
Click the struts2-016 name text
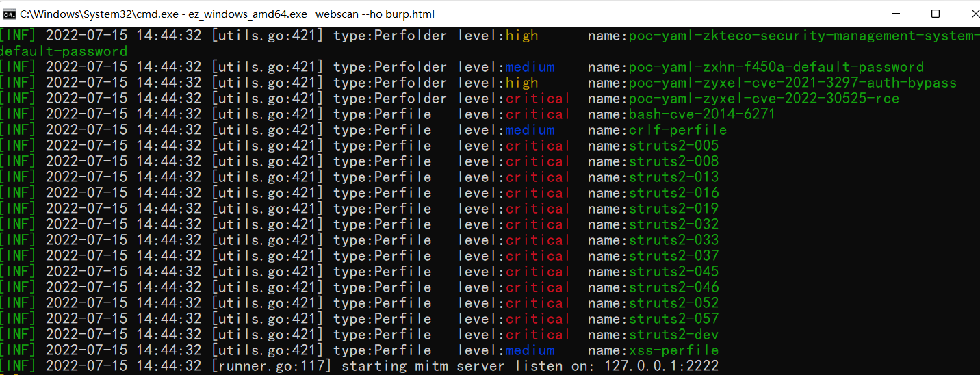673,193
